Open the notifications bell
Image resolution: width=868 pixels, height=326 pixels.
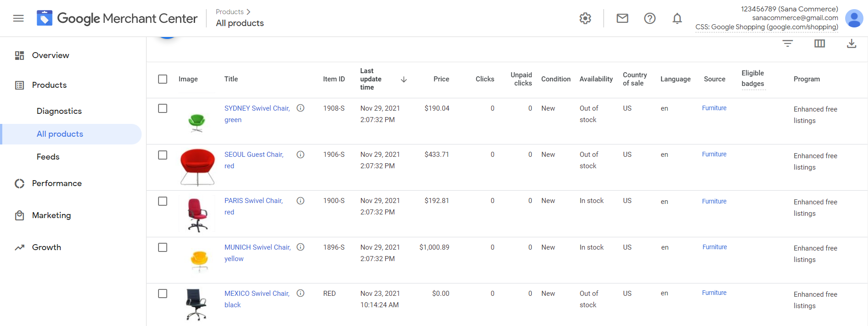click(677, 18)
